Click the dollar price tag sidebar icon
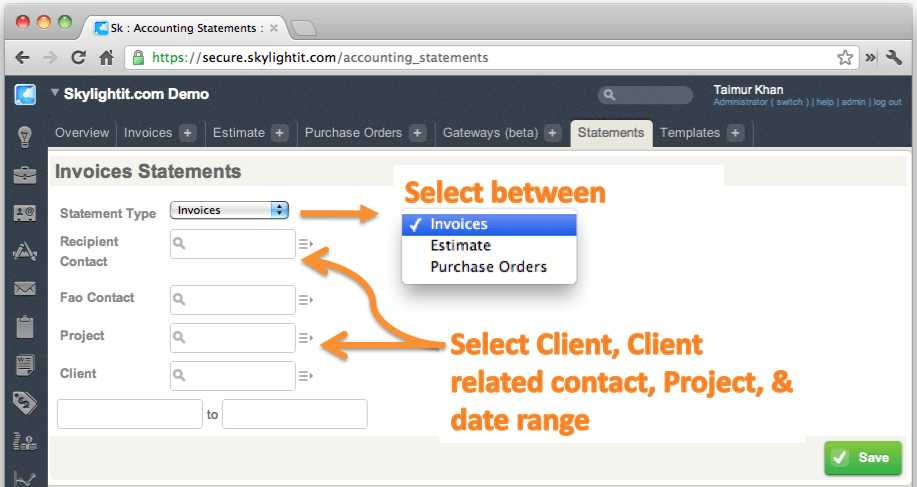The image size is (917, 487). (x=25, y=401)
